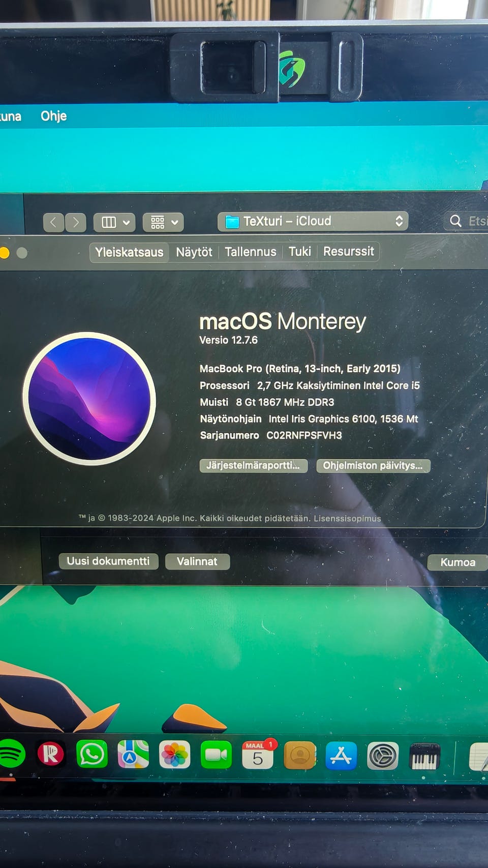Switch to the Näytöt tab
488x868 pixels.
pyautogui.click(x=194, y=252)
